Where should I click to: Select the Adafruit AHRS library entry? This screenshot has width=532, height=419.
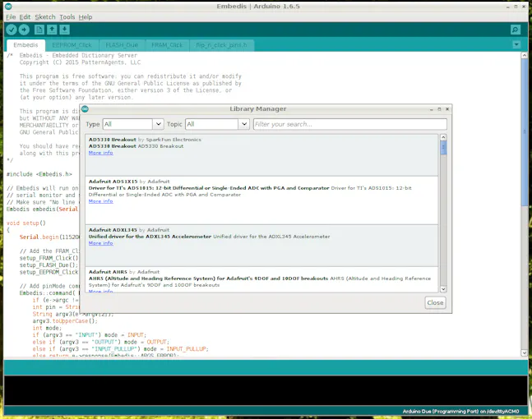tap(261, 280)
